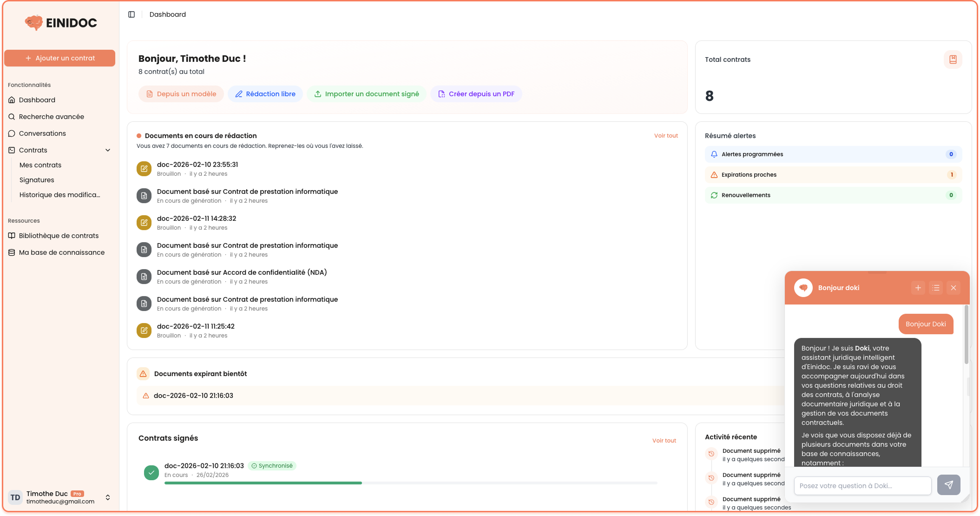This screenshot has width=980, height=516.
Task: Click the bookmark icon on Total contrats card
Action: tap(953, 59)
